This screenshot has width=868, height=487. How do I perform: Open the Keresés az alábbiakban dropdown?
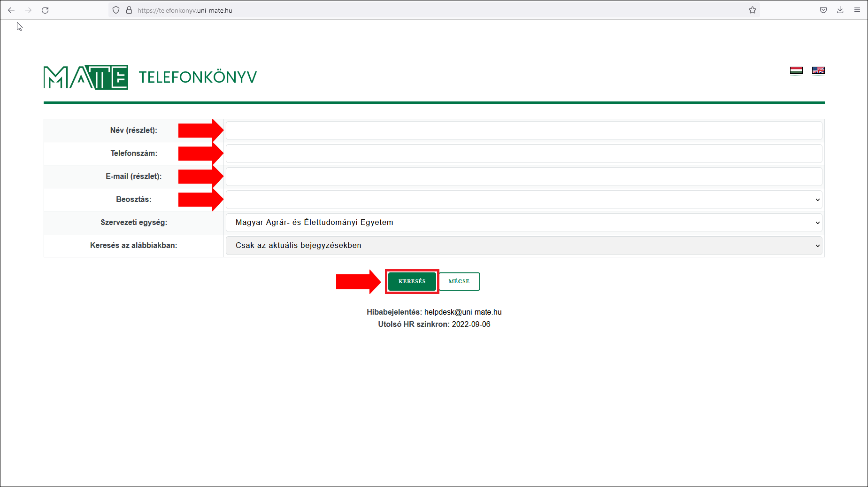coord(523,246)
